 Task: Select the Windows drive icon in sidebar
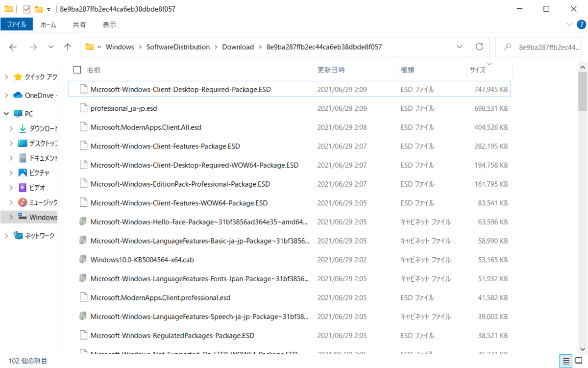point(23,217)
